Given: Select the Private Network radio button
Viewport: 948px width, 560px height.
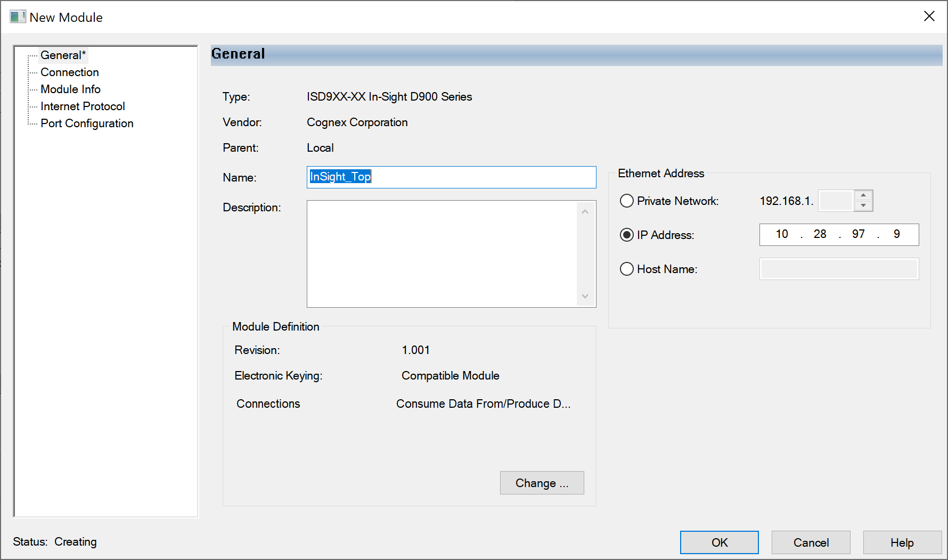Looking at the screenshot, I should click(x=627, y=201).
